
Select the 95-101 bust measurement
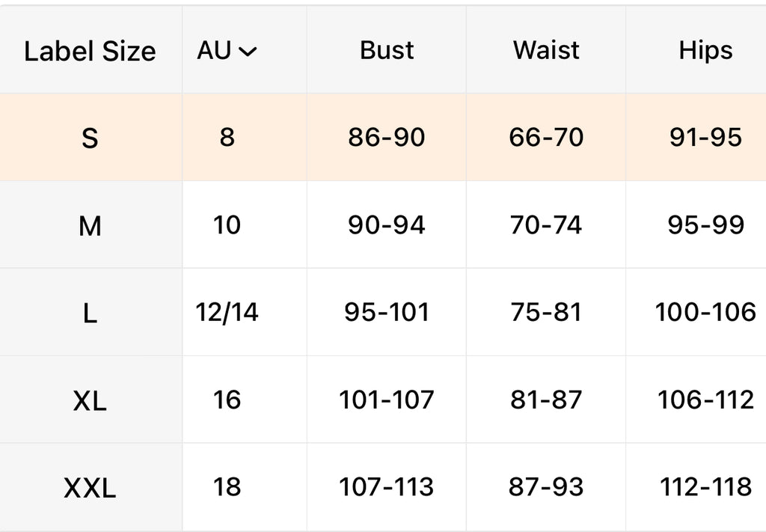pyautogui.click(x=387, y=312)
